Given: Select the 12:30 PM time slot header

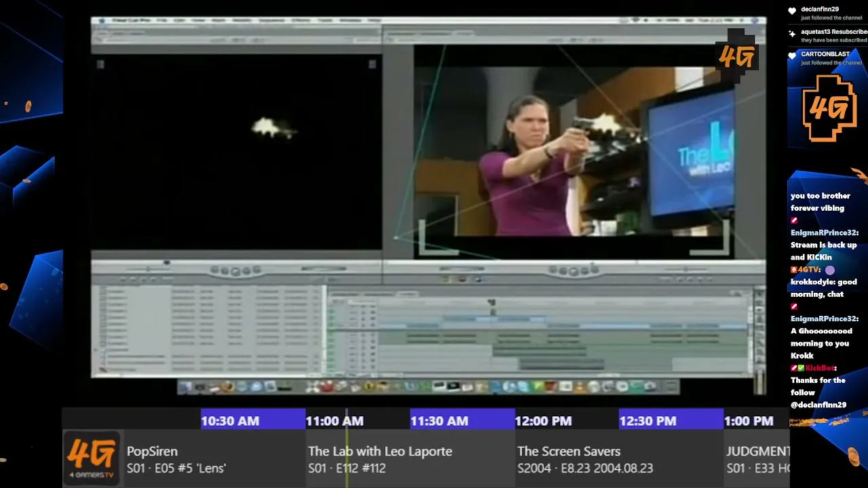Looking at the screenshot, I should pos(671,420).
